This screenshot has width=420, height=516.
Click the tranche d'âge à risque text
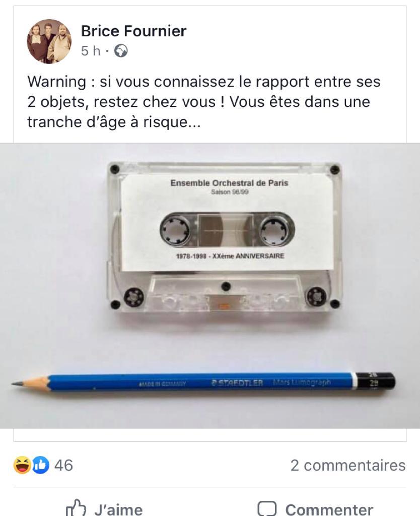point(114,122)
